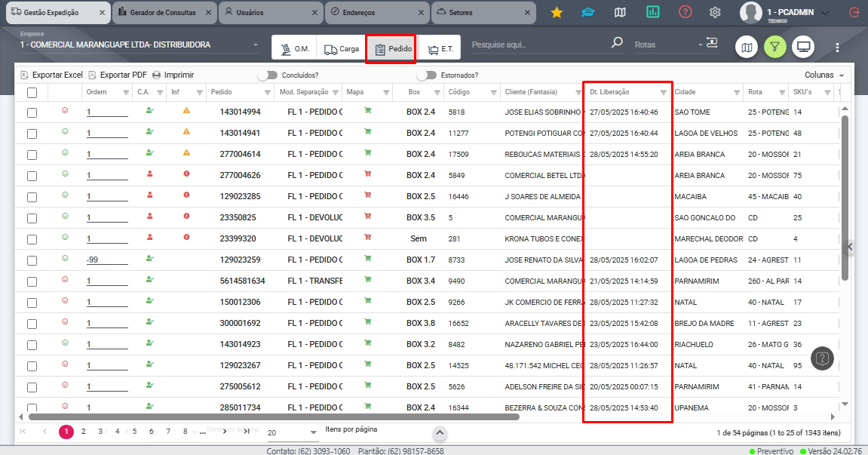This screenshot has height=455, width=868.
Task: Open the green chart dashboard icon
Action: (x=652, y=12)
